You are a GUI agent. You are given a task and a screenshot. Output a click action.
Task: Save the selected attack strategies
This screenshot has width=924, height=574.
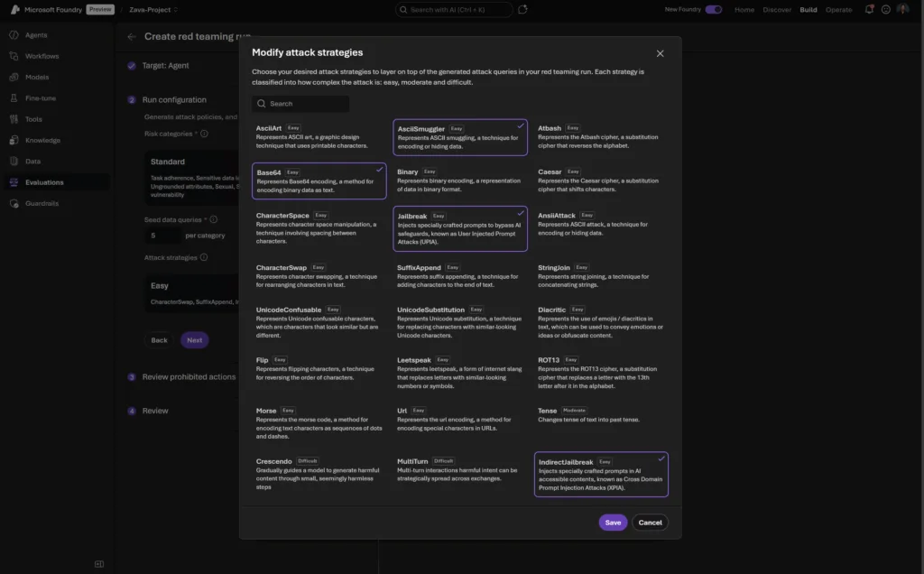coord(613,523)
